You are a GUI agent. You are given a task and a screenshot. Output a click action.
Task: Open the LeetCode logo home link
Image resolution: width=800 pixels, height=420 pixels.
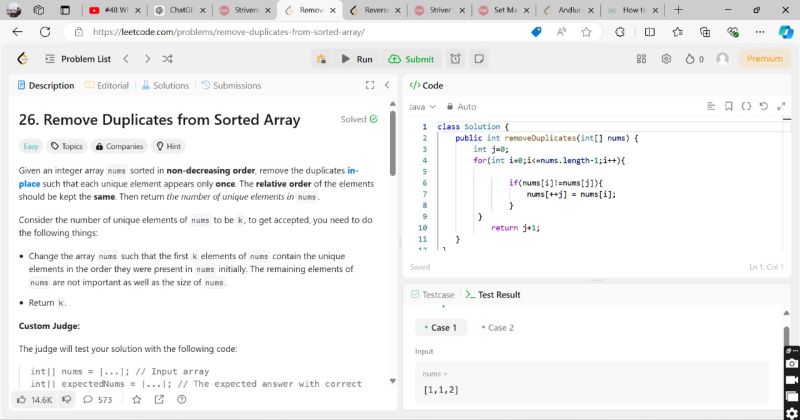pos(22,59)
